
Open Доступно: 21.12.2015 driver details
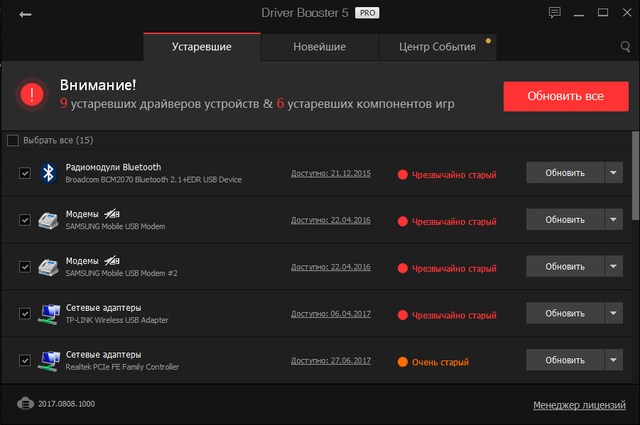coord(331,173)
